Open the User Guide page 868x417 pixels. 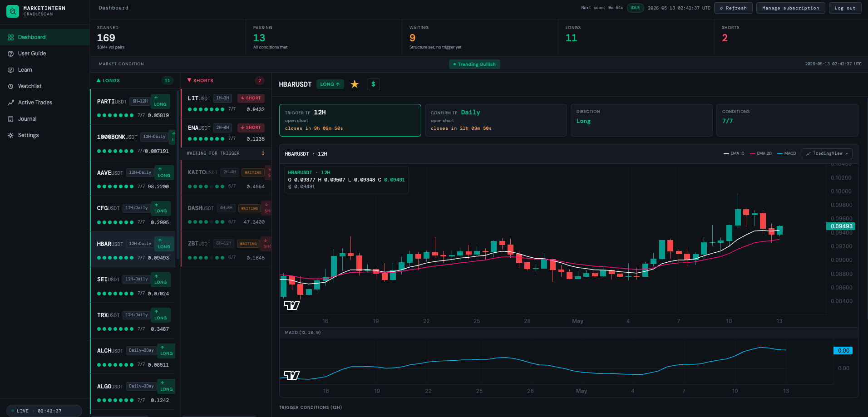tap(44, 54)
